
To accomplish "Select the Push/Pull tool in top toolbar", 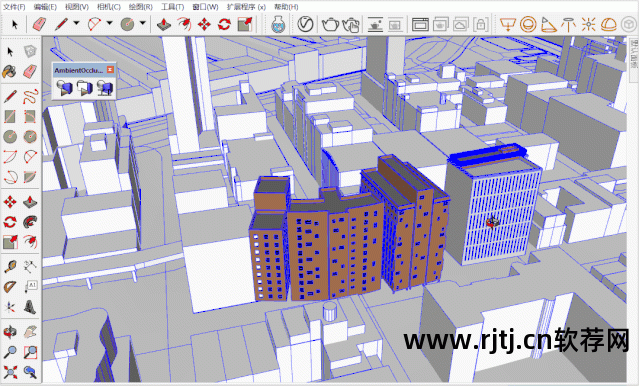I will point(164,24).
